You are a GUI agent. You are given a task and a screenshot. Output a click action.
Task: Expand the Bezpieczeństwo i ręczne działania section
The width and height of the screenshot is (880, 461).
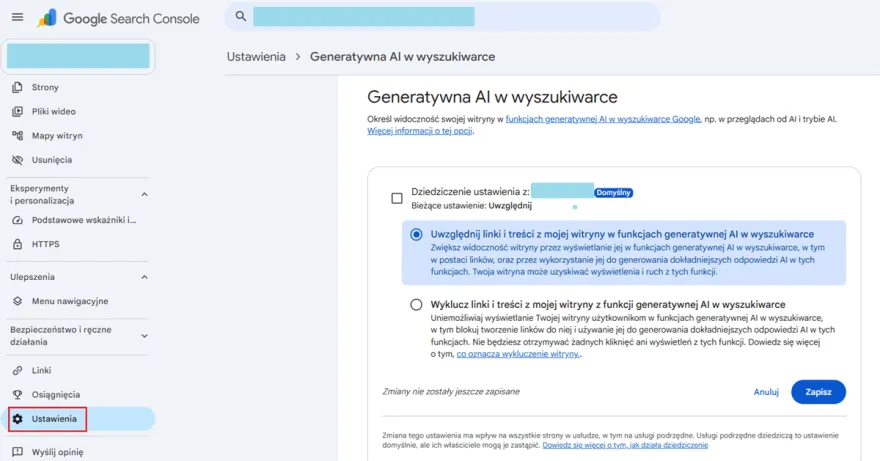pos(144,336)
